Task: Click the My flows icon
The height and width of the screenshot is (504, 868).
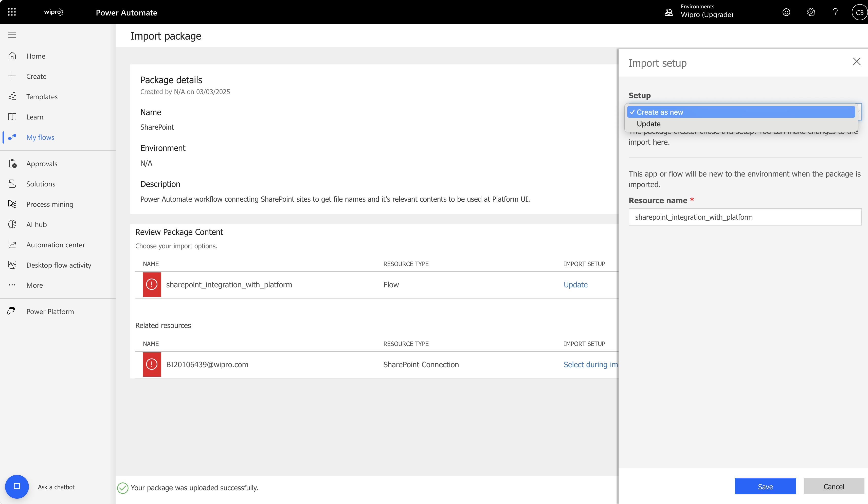Action: (12, 137)
